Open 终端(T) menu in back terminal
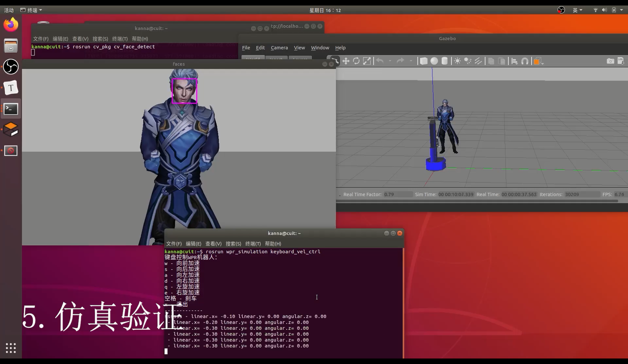Screen dimensions: 628x364 coord(120,39)
